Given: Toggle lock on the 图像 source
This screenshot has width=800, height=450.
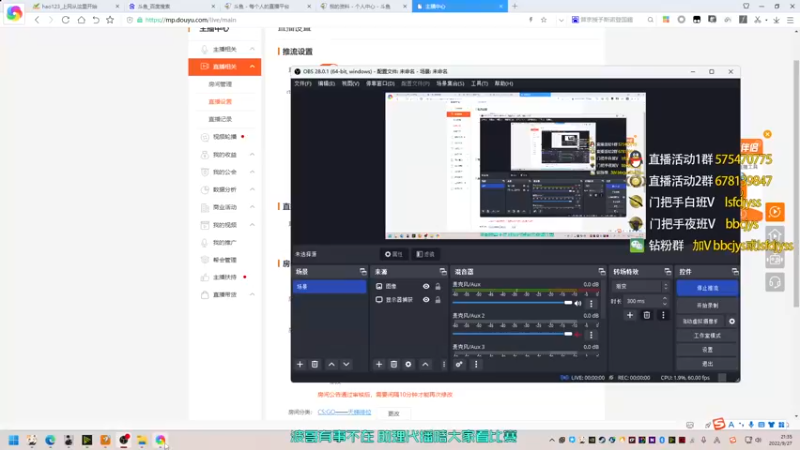Looking at the screenshot, I should [438, 287].
